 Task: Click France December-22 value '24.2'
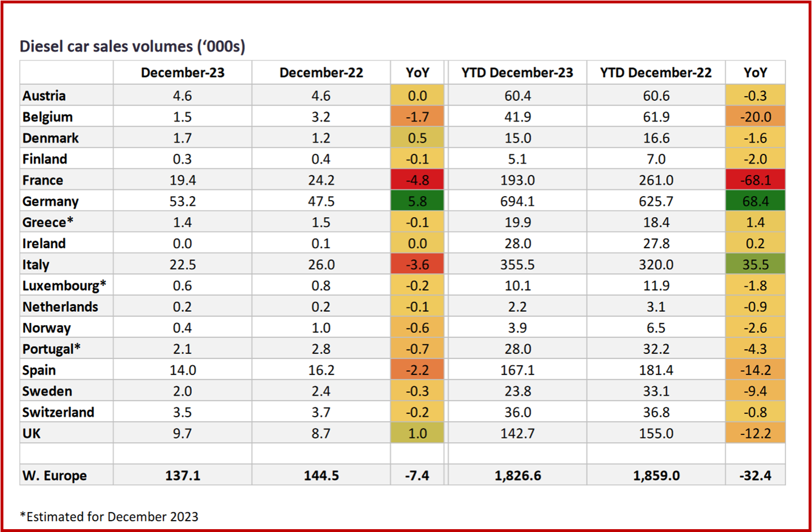(321, 180)
